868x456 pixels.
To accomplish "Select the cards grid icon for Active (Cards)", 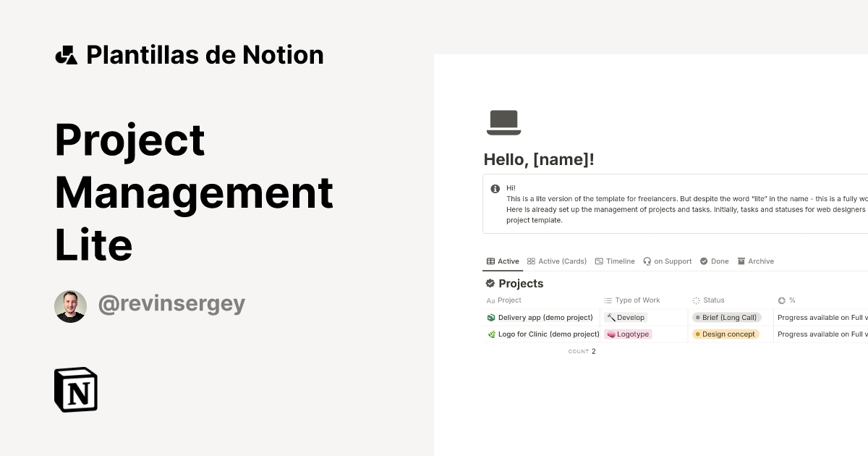I will pos(531,261).
